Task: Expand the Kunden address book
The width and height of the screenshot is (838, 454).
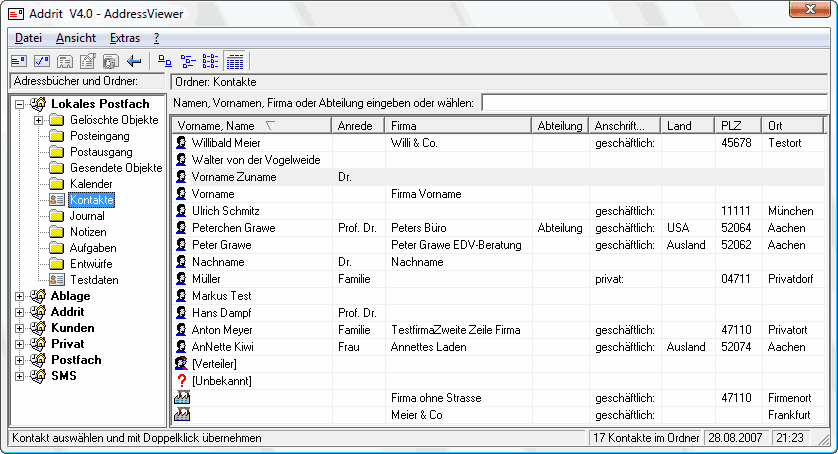Action: pyautogui.click(x=20, y=328)
